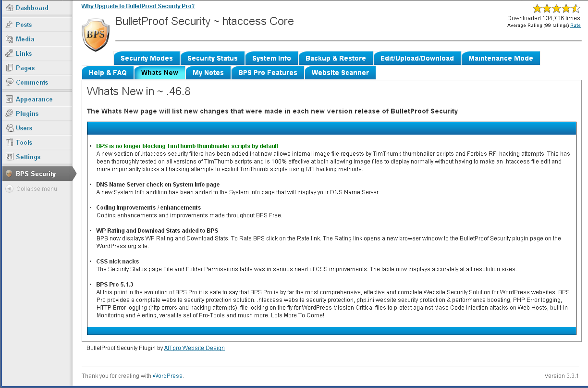The width and height of the screenshot is (588, 388).
Task: Click the Whats New in ~ .46.8 title
Action: point(139,91)
